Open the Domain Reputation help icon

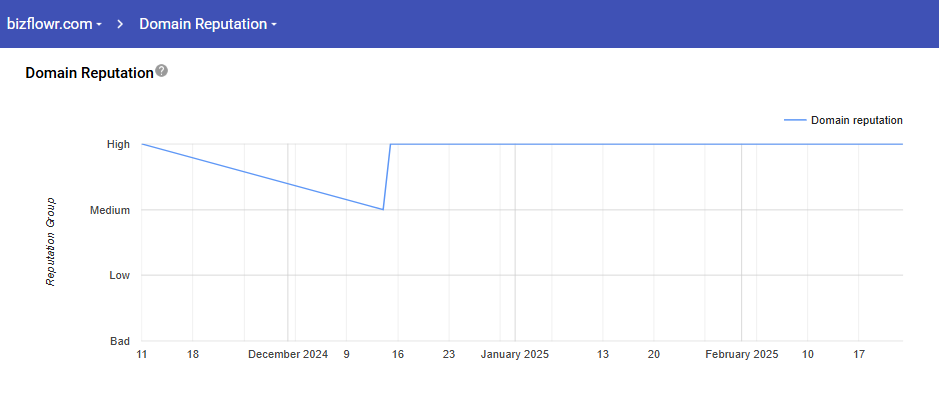pos(162,71)
